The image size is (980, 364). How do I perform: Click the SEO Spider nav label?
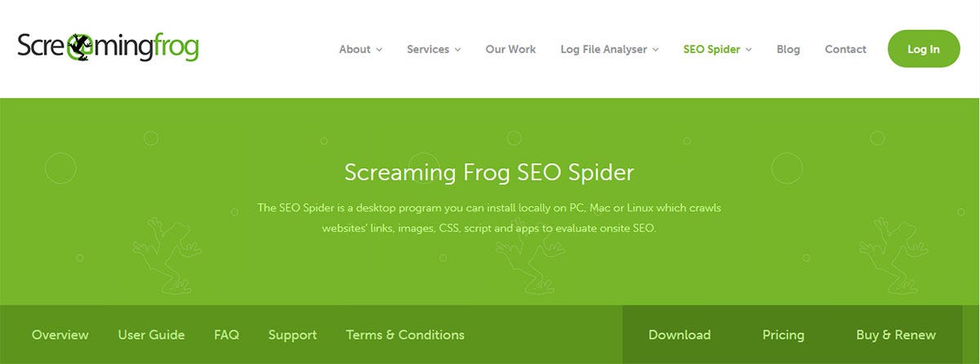[x=712, y=49]
